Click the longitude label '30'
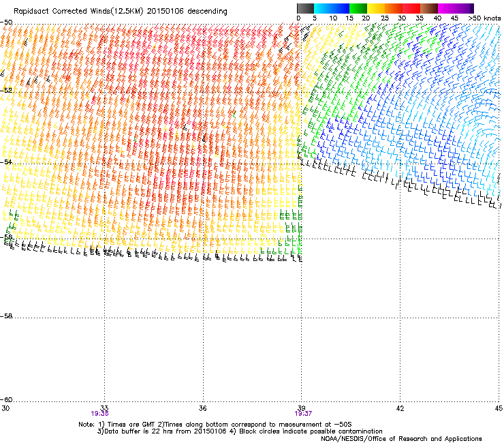The width and height of the screenshot is (504, 443). 5,408
